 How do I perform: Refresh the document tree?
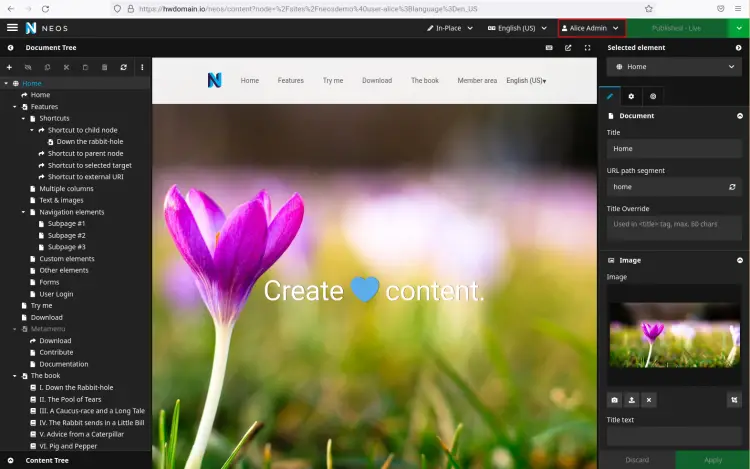click(123, 67)
